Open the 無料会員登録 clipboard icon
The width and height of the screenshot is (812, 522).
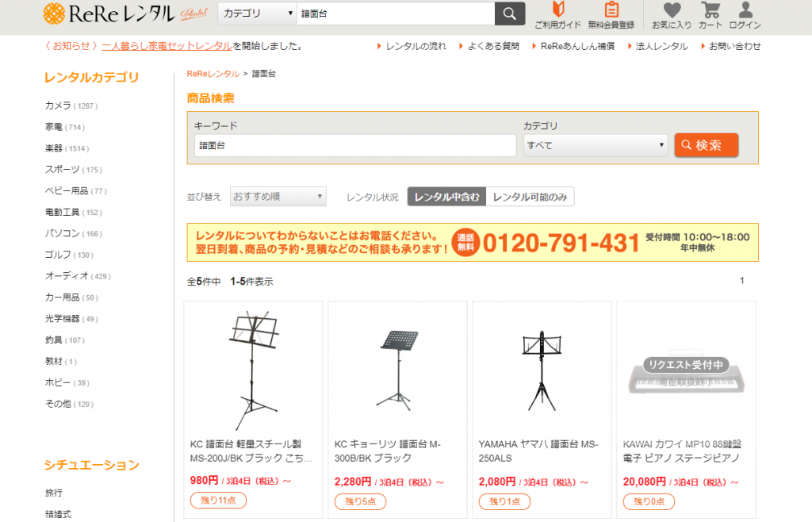[611, 15]
